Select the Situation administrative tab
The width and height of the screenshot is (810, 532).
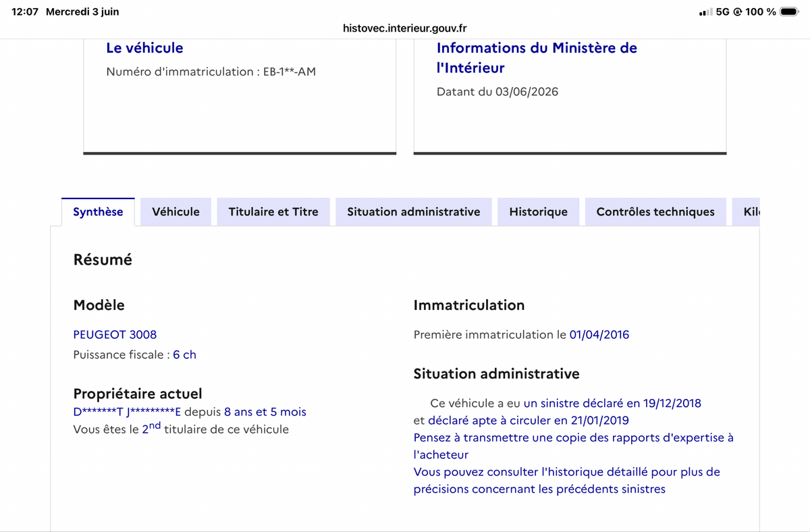[x=414, y=212]
